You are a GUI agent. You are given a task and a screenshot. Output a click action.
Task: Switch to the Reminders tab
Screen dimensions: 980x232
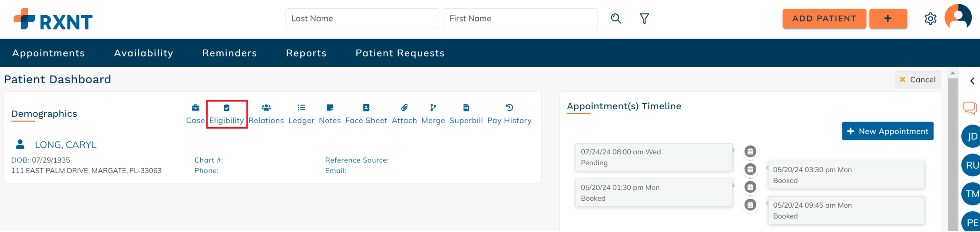point(229,53)
